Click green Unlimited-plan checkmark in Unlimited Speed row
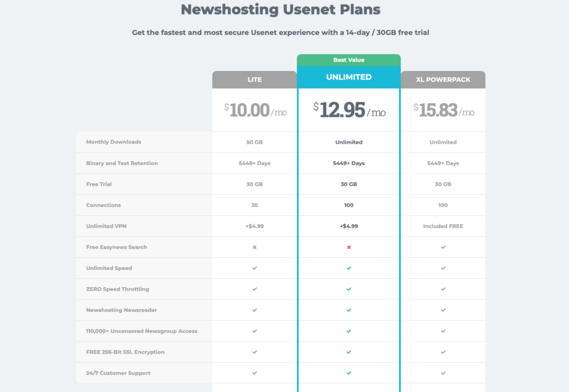This screenshot has height=392, width=569. pyautogui.click(x=349, y=268)
